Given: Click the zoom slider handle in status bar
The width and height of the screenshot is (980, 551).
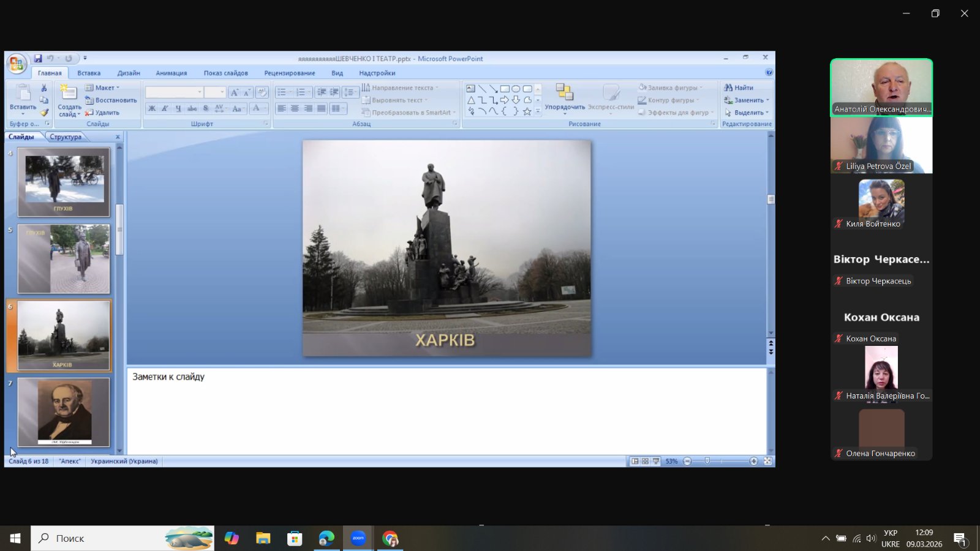Looking at the screenshot, I should [x=707, y=461].
